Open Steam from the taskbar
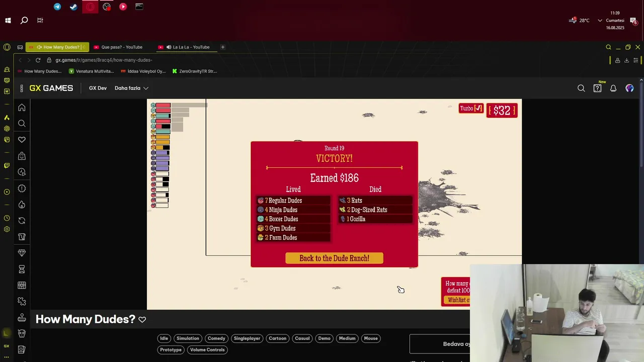The height and width of the screenshot is (362, 644). point(73,7)
